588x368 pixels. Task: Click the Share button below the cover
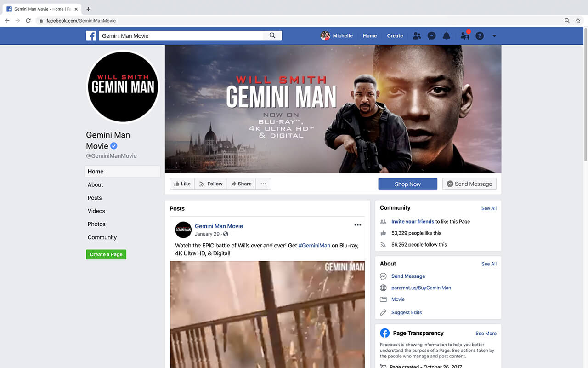click(241, 184)
